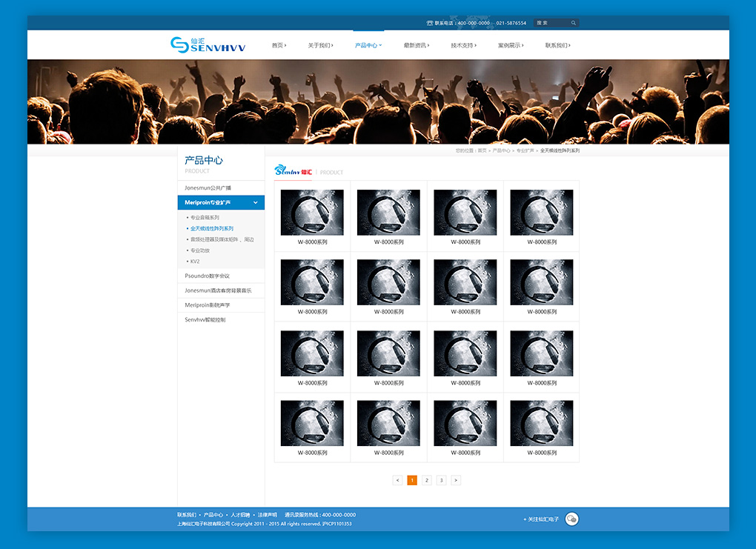Click the 产品中心 sidebar heading
Screen dimensions: 756x549
click(204, 160)
